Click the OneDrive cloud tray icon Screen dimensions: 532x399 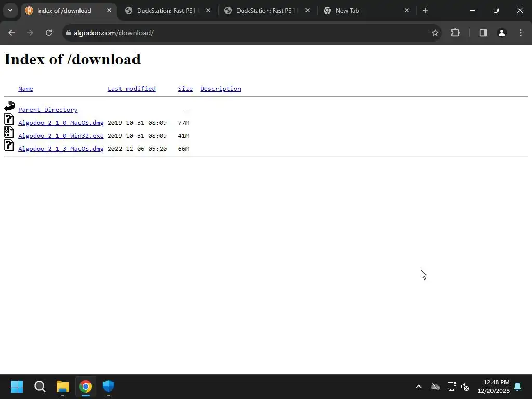tap(435, 387)
